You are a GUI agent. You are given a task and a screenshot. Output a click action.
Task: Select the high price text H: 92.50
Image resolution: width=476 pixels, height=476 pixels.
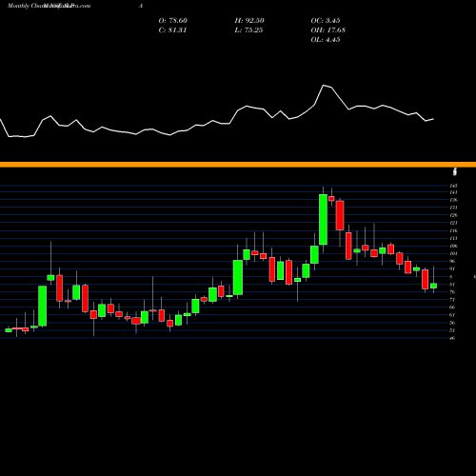[249, 21]
